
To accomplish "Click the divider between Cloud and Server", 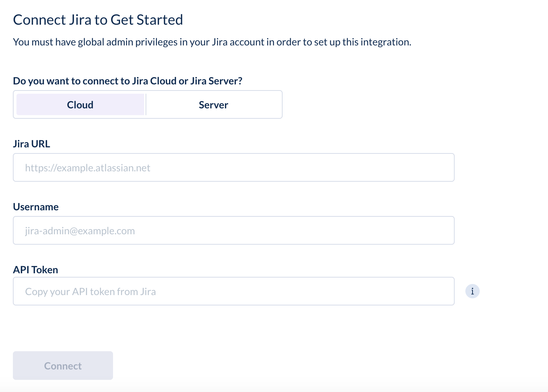I will click(146, 104).
